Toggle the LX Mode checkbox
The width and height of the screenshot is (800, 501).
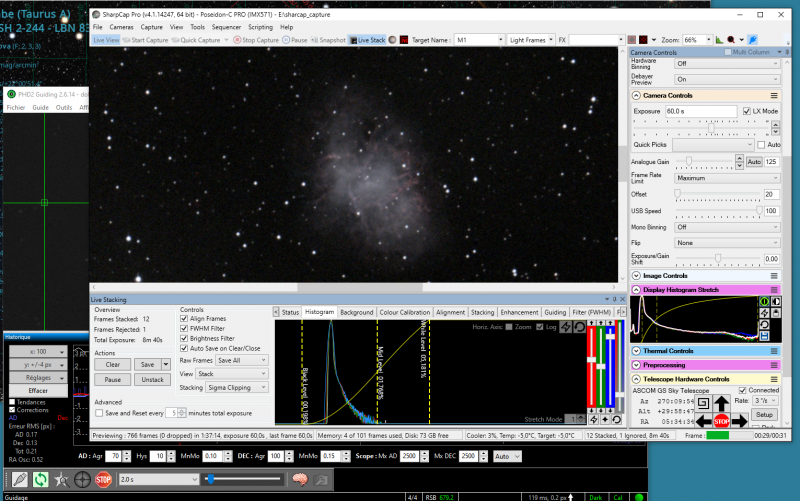click(x=747, y=111)
